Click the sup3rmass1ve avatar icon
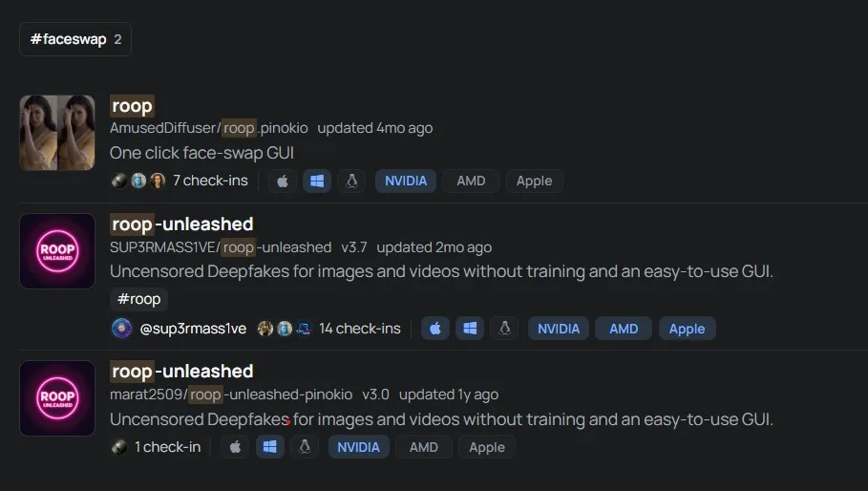This screenshot has height=491, width=868. [x=122, y=329]
